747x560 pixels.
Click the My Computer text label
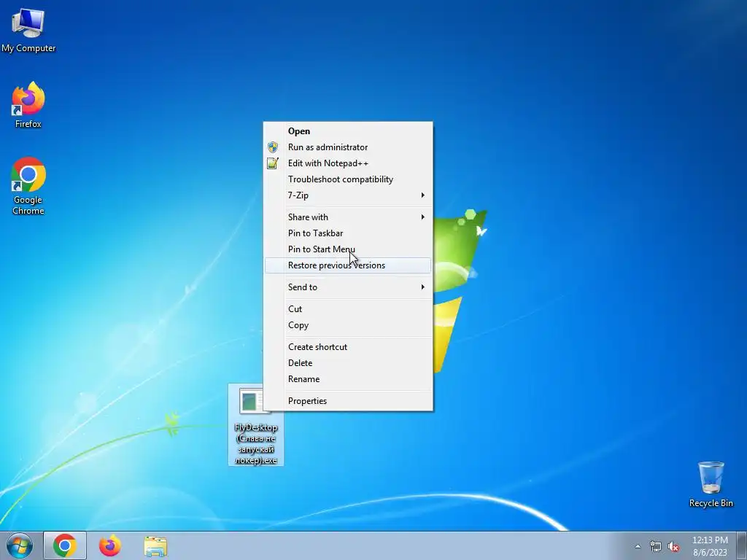[x=28, y=48]
